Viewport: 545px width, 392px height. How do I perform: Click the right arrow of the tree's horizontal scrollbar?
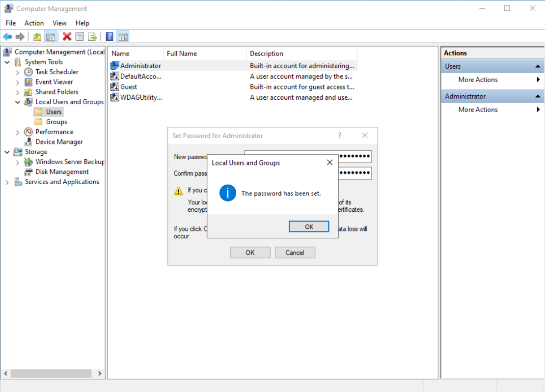pyautogui.click(x=100, y=373)
